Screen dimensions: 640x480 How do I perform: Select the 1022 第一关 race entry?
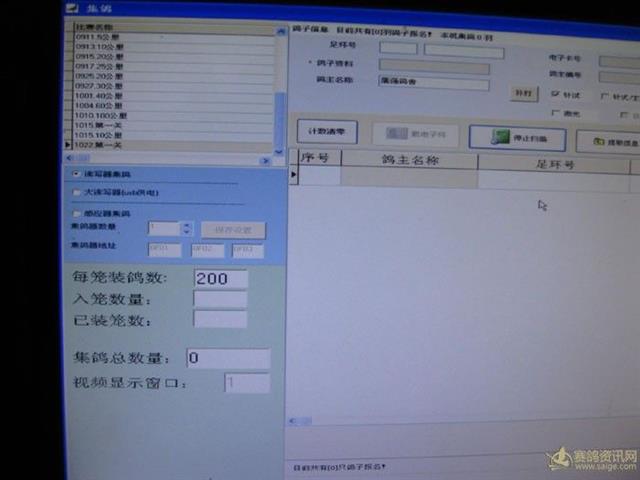pos(100,145)
